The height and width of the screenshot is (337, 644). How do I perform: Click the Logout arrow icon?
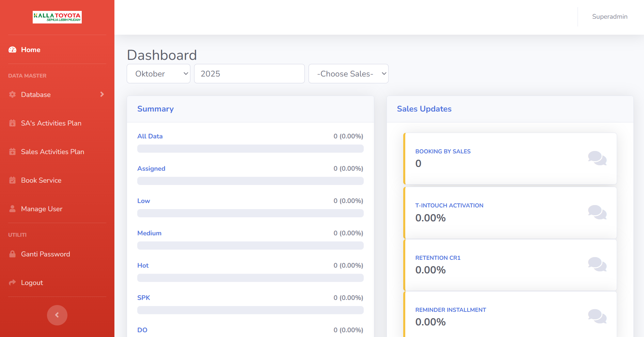tap(13, 283)
